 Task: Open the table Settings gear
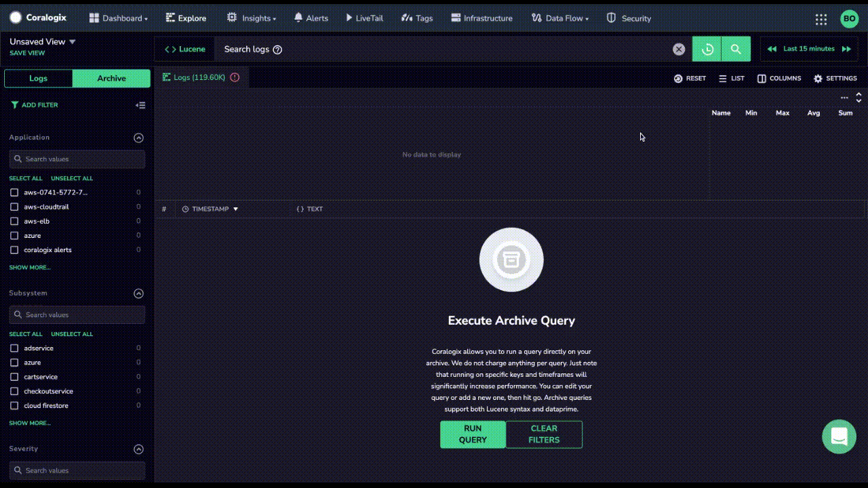click(835, 79)
